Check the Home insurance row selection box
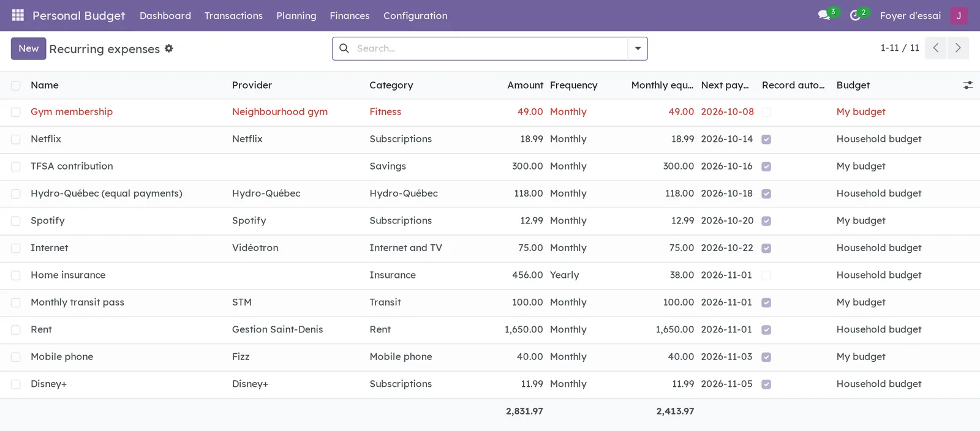 [16, 275]
